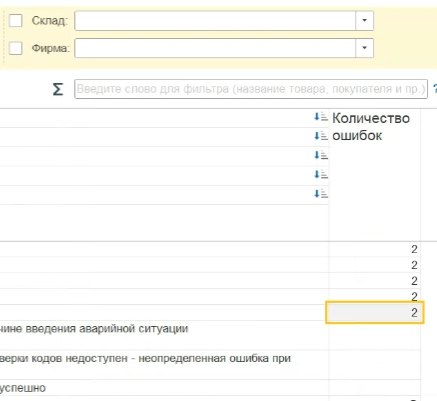The image size is (437, 401).
Task: Click the Количество ошибок column header
Action: (x=371, y=127)
